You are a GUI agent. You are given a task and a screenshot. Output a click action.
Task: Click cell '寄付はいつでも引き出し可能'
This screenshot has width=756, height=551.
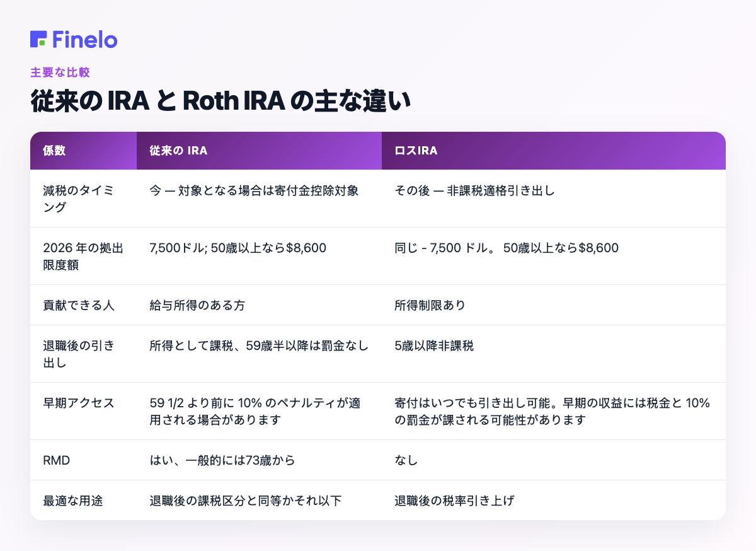(x=553, y=410)
